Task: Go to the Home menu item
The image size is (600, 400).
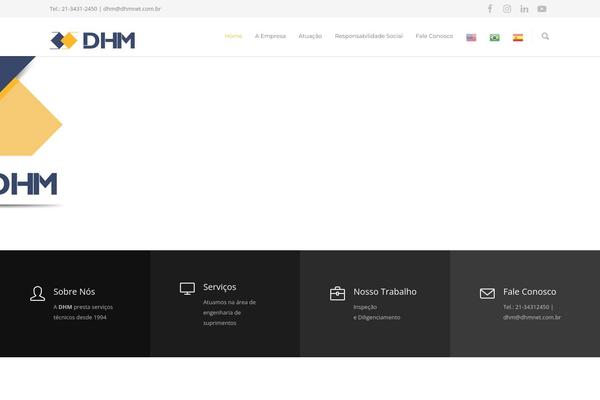Action: [233, 36]
